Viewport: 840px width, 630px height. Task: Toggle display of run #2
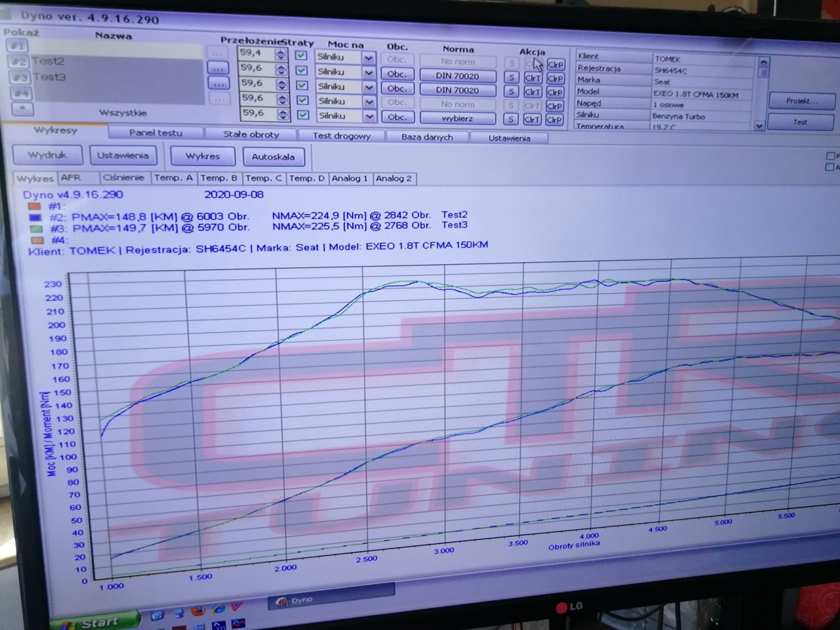point(19,61)
